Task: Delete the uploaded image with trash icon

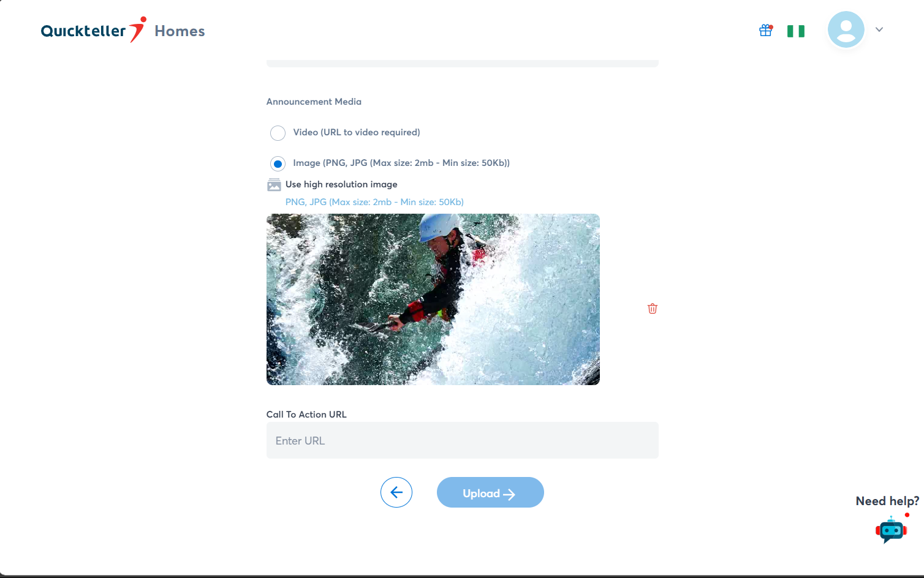Action: (652, 309)
